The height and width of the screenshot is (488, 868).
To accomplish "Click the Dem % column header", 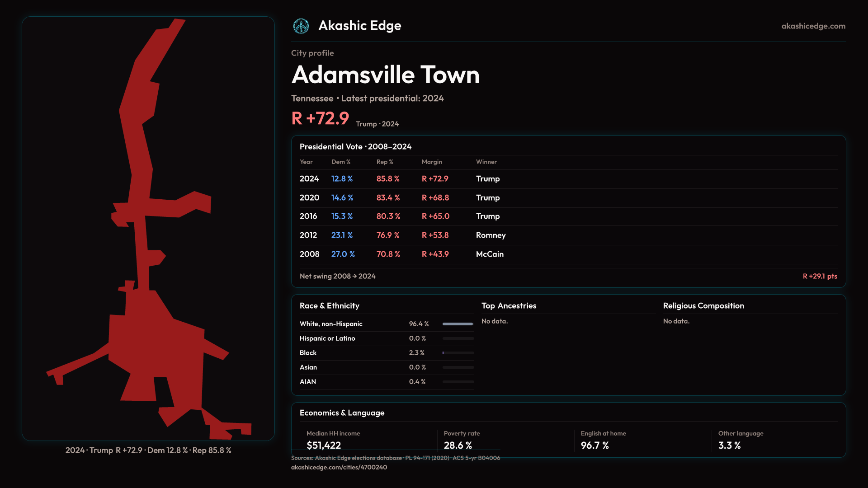I will (x=340, y=162).
